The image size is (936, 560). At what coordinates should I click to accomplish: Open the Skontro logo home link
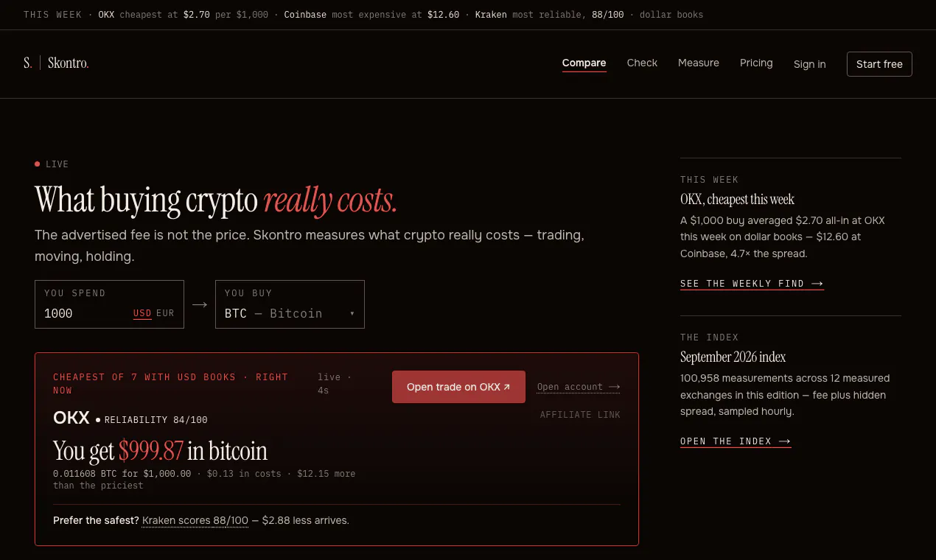pyautogui.click(x=56, y=63)
